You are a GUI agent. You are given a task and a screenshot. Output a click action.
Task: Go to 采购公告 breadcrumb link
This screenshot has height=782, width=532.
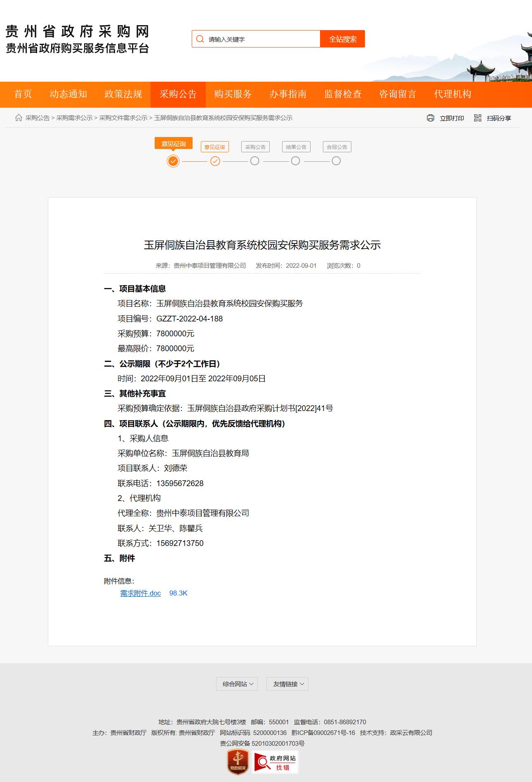[x=38, y=118]
